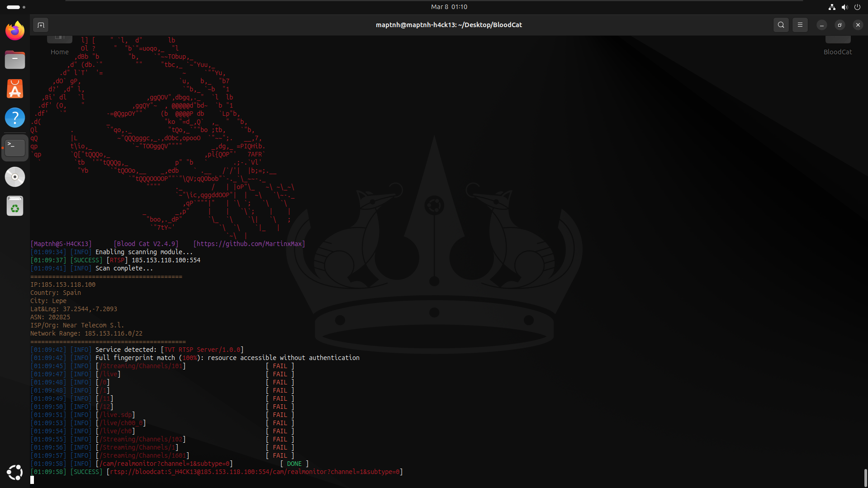Click the 'Network Range: 185.153.116.0/22' line
This screenshot has height=488, width=868.
86,333
